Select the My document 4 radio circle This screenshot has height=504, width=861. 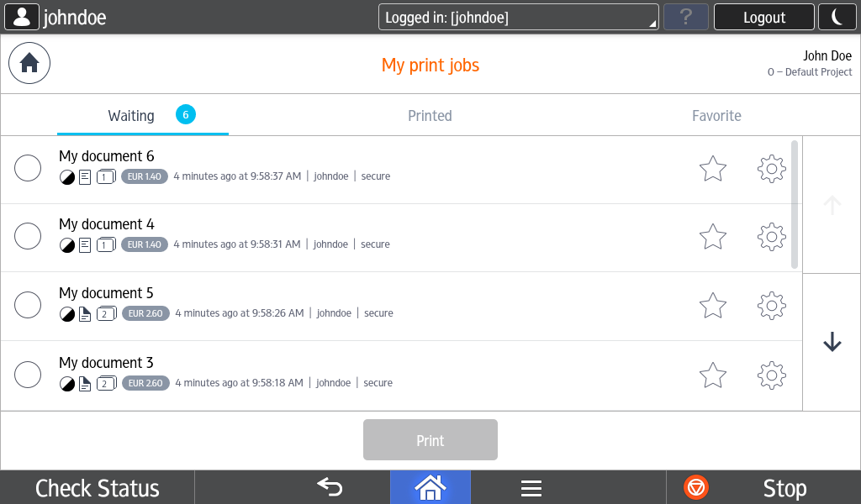(x=28, y=236)
